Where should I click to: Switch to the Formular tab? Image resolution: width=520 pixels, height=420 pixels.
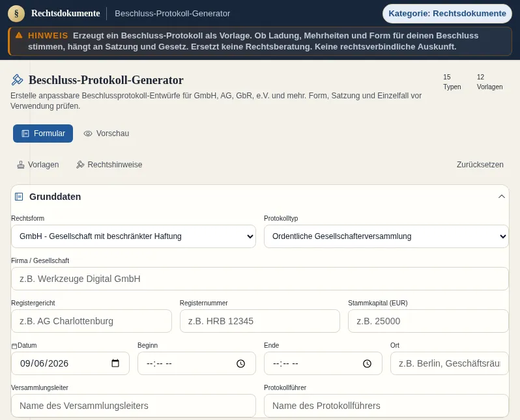click(x=43, y=133)
